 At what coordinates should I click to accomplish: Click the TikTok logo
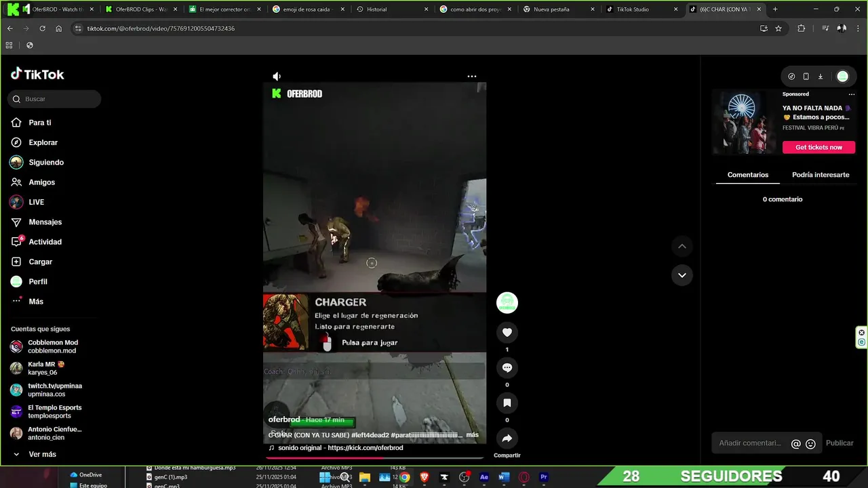(x=37, y=75)
